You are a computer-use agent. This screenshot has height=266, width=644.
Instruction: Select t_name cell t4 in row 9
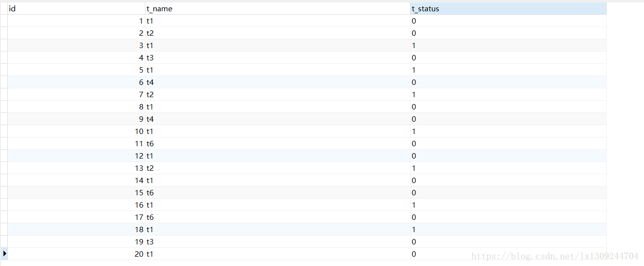point(278,119)
